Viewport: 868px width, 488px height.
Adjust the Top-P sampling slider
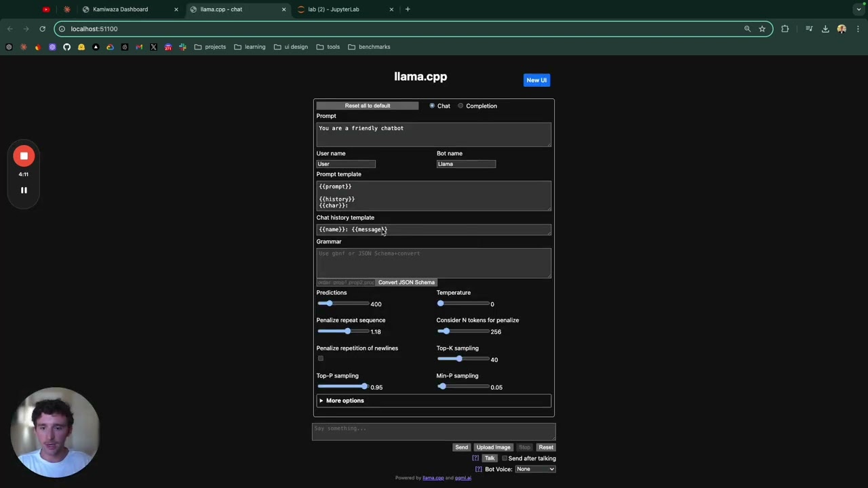(x=343, y=387)
